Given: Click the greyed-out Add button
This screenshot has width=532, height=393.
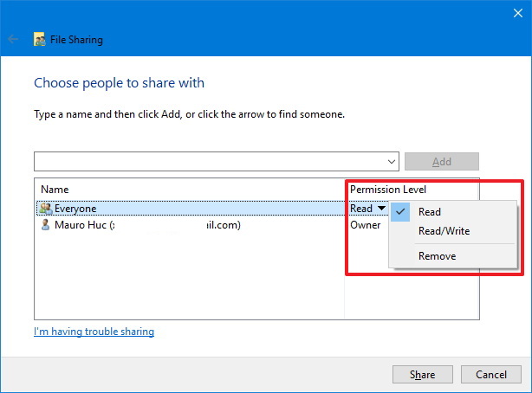Looking at the screenshot, I should (441, 162).
